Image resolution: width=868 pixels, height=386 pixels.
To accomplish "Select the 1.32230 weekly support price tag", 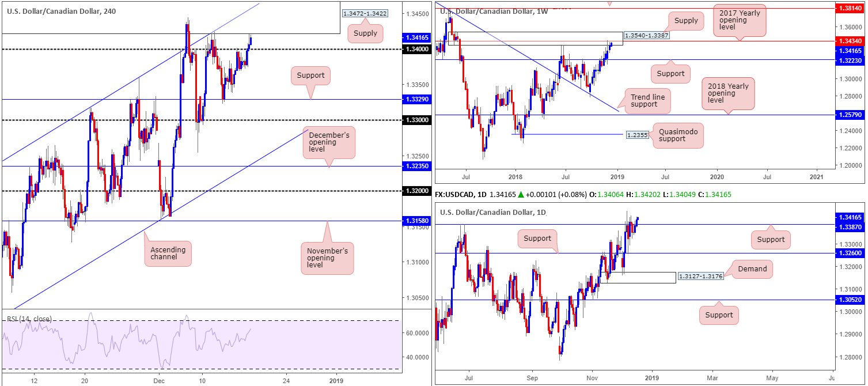I will (850, 60).
